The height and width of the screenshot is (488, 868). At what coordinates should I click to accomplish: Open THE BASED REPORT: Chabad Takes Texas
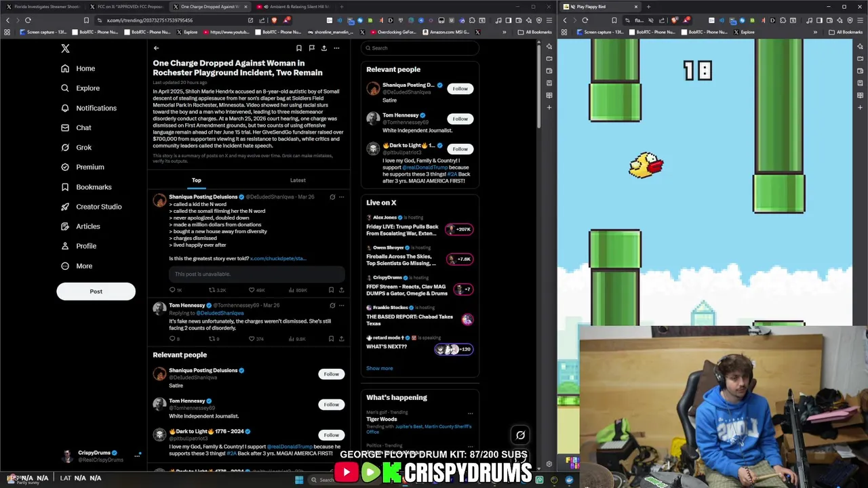[x=420, y=317]
